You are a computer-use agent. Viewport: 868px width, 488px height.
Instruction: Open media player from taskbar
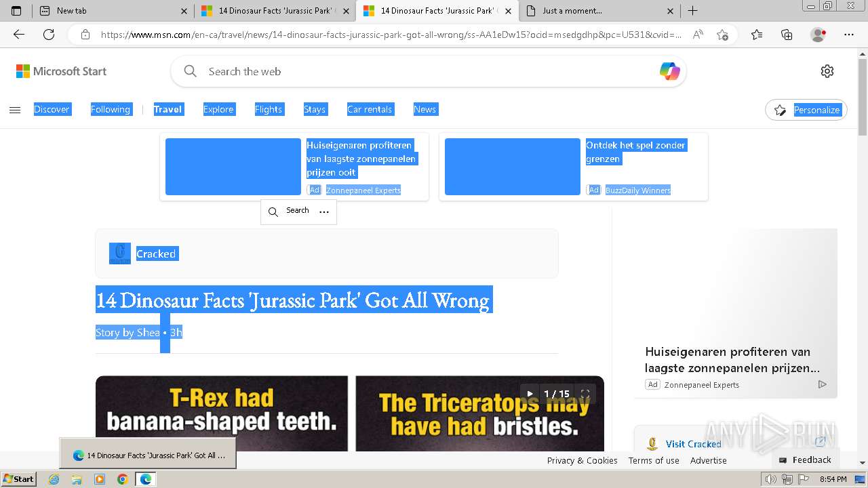[x=100, y=479]
